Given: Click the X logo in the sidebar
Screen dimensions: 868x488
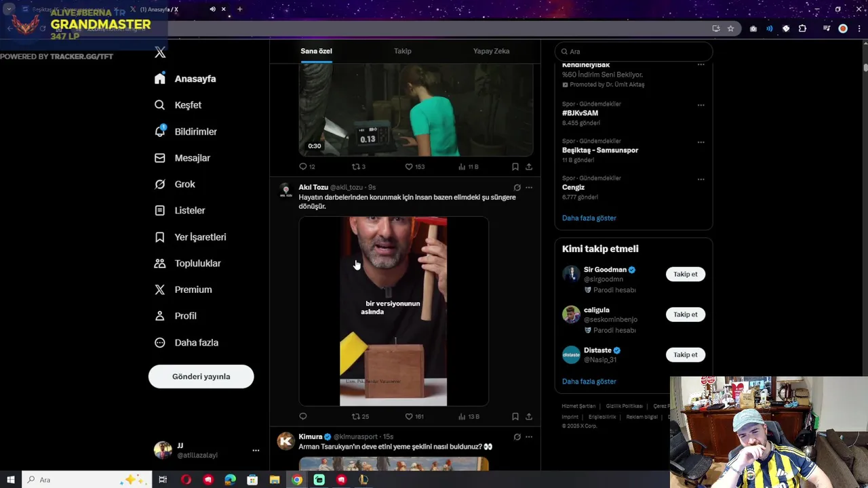Looking at the screenshot, I should pyautogui.click(x=160, y=52).
